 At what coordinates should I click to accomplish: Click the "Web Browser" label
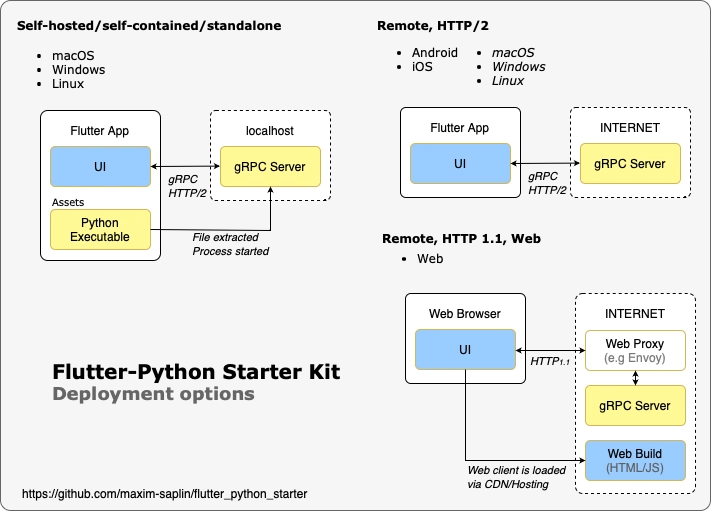click(x=465, y=314)
